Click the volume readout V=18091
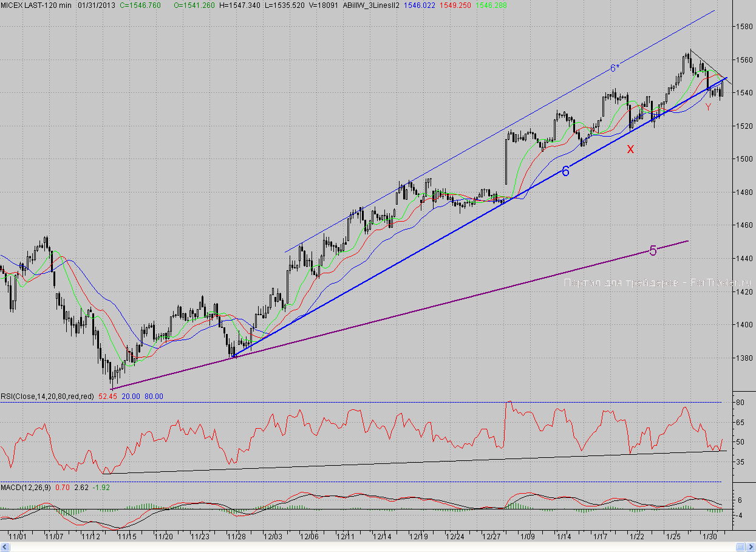The width and height of the screenshot is (756, 552). [x=327, y=5]
